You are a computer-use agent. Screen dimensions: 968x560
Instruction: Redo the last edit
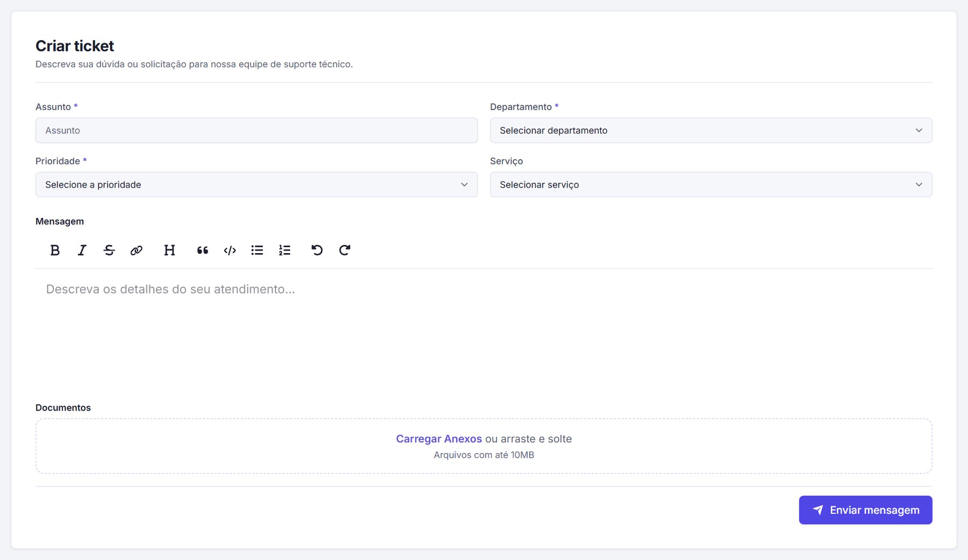point(345,250)
